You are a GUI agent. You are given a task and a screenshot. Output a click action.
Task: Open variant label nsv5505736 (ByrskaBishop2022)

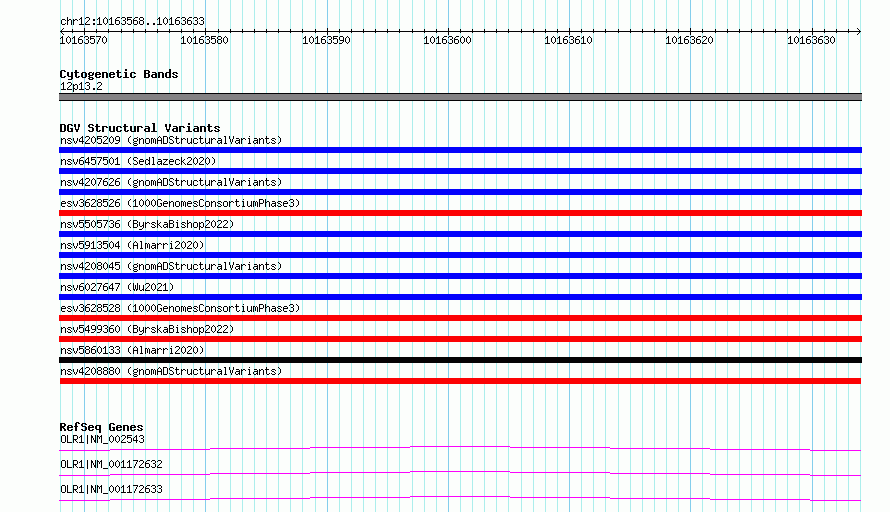point(147,224)
